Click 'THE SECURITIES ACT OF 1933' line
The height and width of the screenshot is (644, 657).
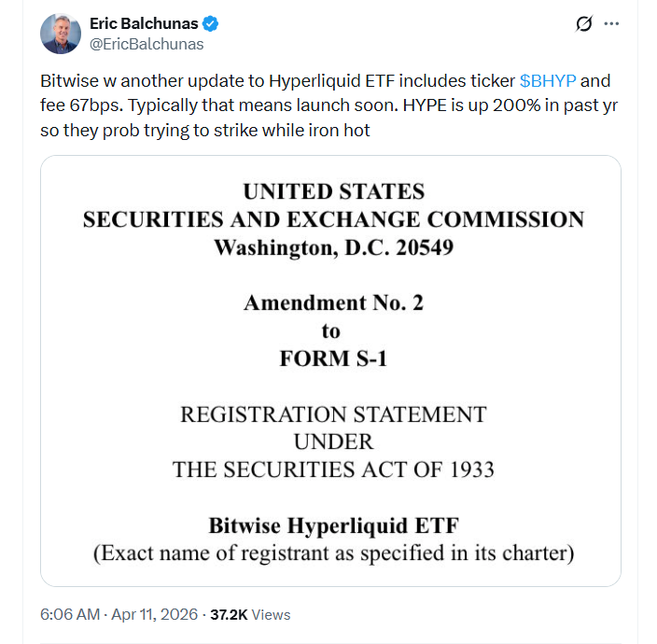coord(333,469)
